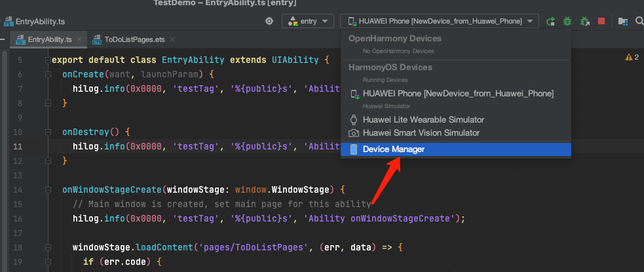Click the locate target crosshair icon
644x272 pixels.
269,21
